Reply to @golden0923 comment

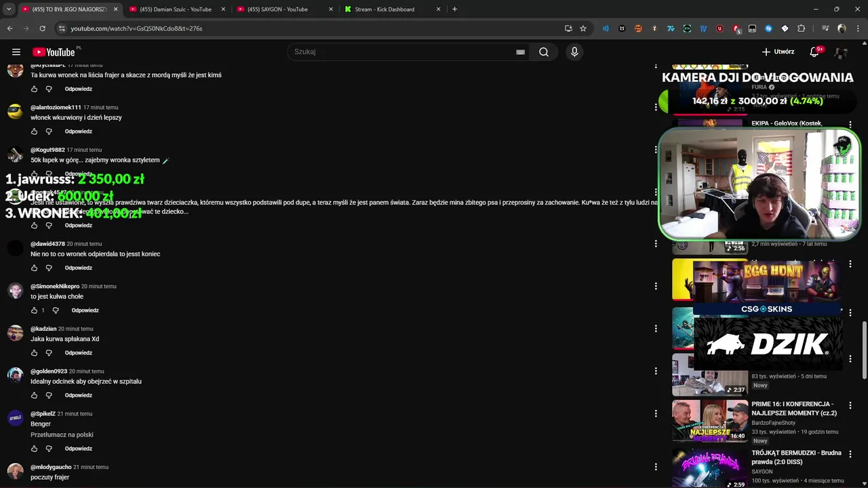79,395
